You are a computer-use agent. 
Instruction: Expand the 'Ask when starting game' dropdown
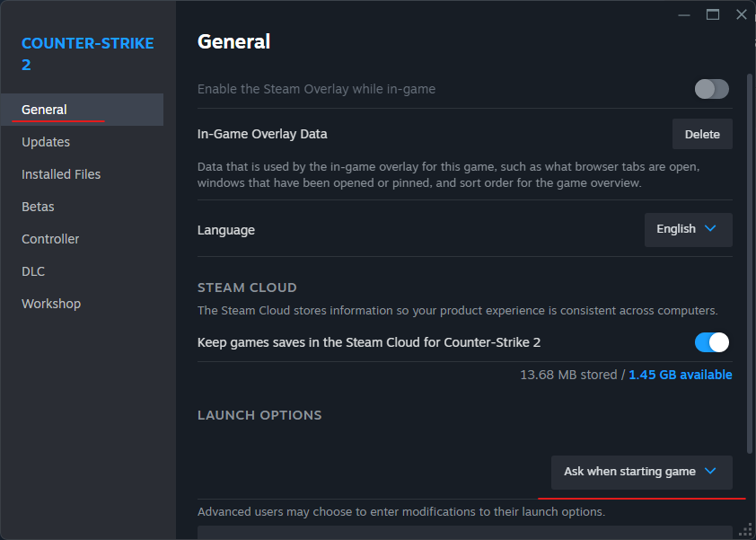[x=641, y=472]
